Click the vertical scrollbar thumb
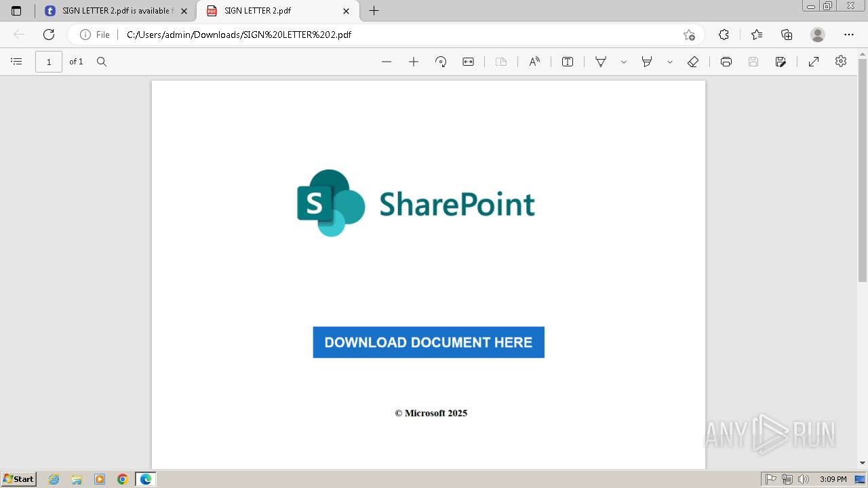Screen dimensions: 868x488 point(863,169)
